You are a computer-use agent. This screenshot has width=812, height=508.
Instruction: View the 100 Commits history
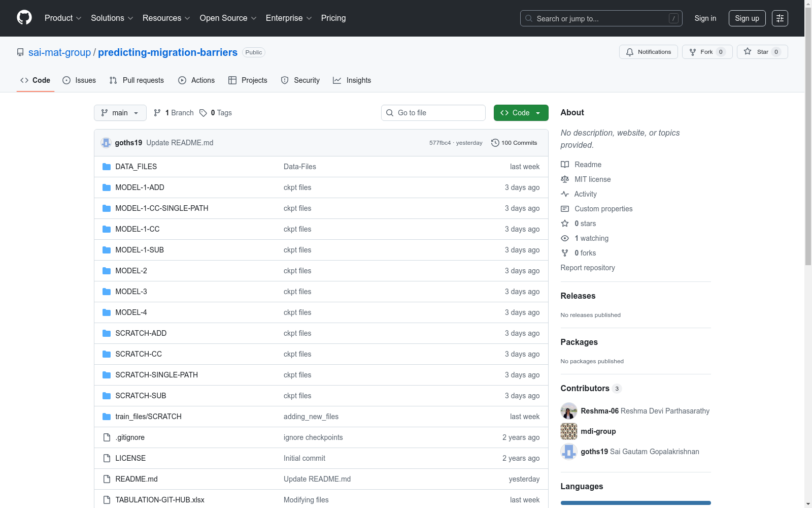(x=514, y=143)
